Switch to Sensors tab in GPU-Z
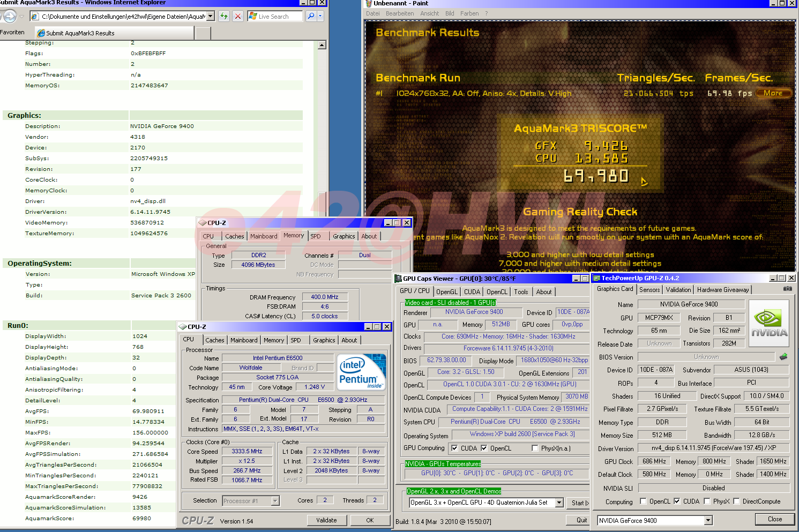The height and width of the screenshot is (532, 799). pos(649,290)
